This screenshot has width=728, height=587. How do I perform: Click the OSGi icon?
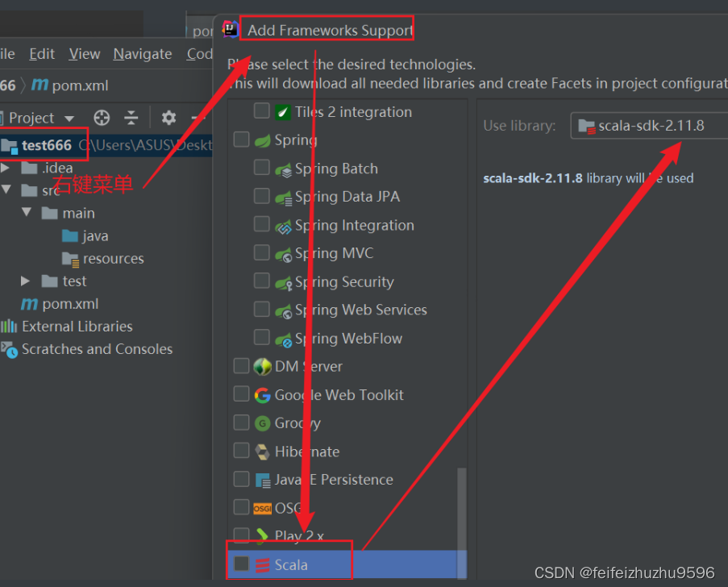(x=262, y=509)
